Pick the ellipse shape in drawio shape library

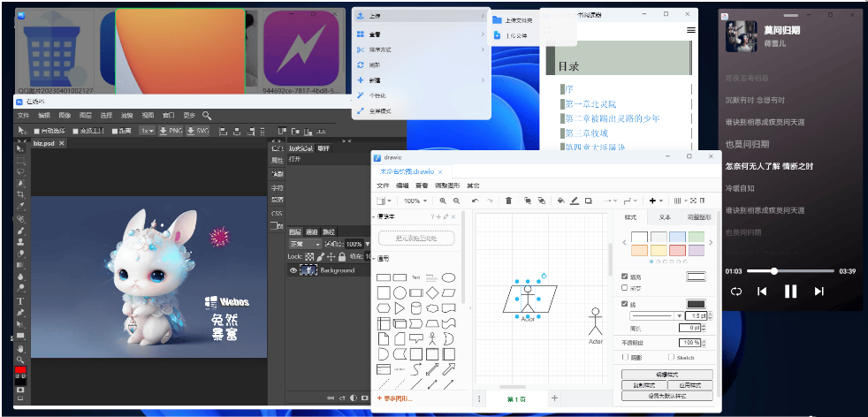tap(448, 277)
